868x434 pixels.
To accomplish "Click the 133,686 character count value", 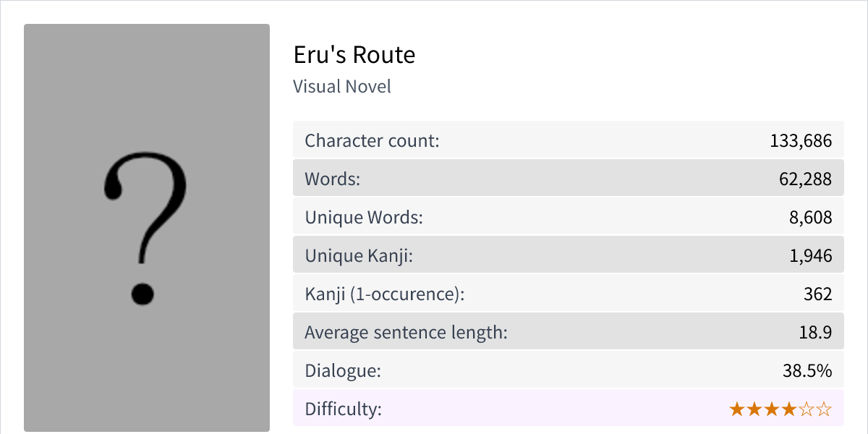I will point(801,140).
